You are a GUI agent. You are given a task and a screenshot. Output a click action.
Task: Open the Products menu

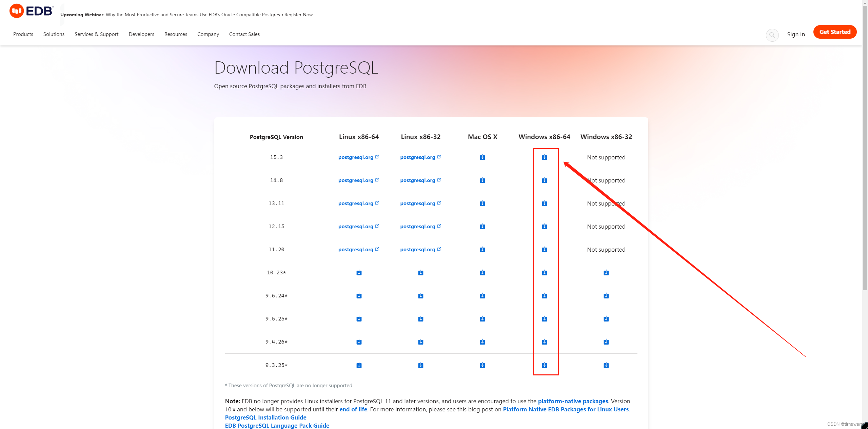pos(23,34)
